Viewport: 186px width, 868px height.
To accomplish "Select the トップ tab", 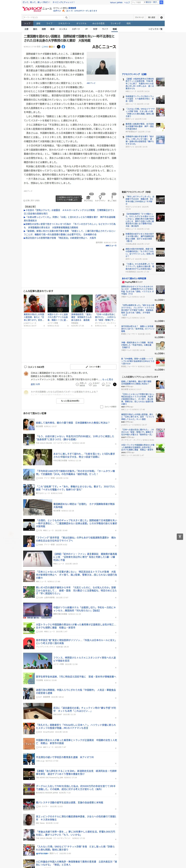I will (27, 24).
